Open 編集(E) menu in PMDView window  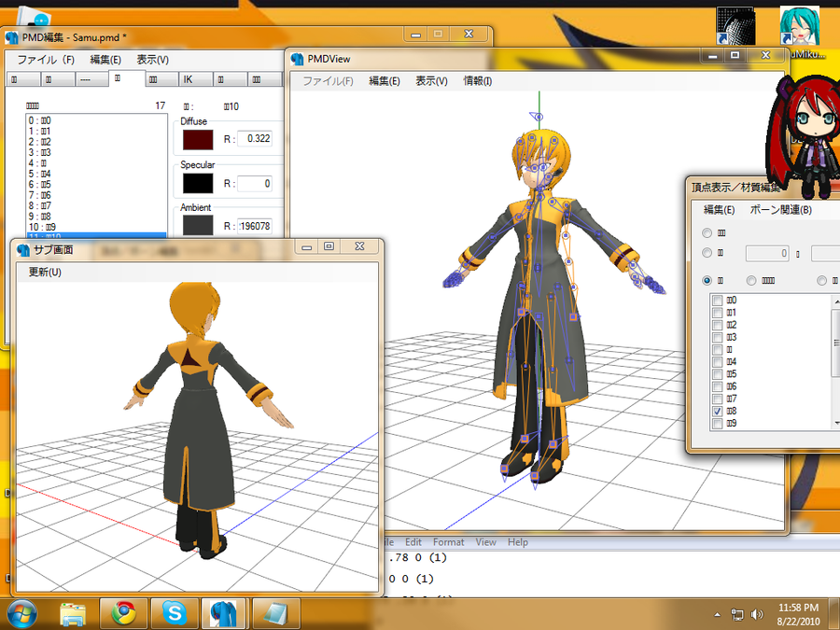[385, 81]
